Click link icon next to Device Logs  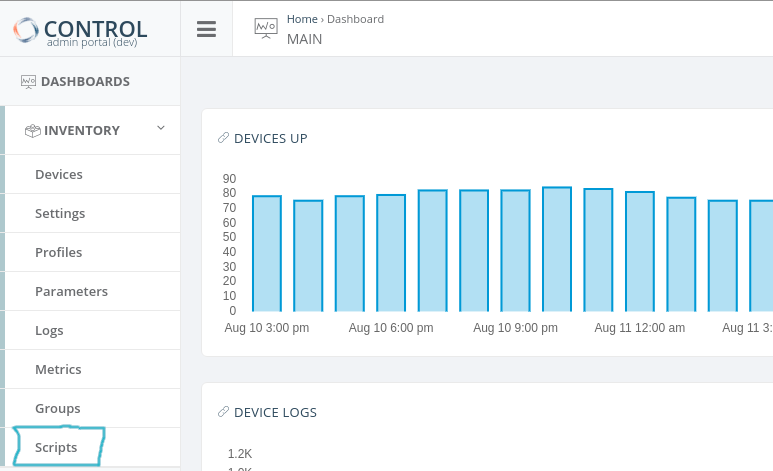pyautogui.click(x=223, y=412)
